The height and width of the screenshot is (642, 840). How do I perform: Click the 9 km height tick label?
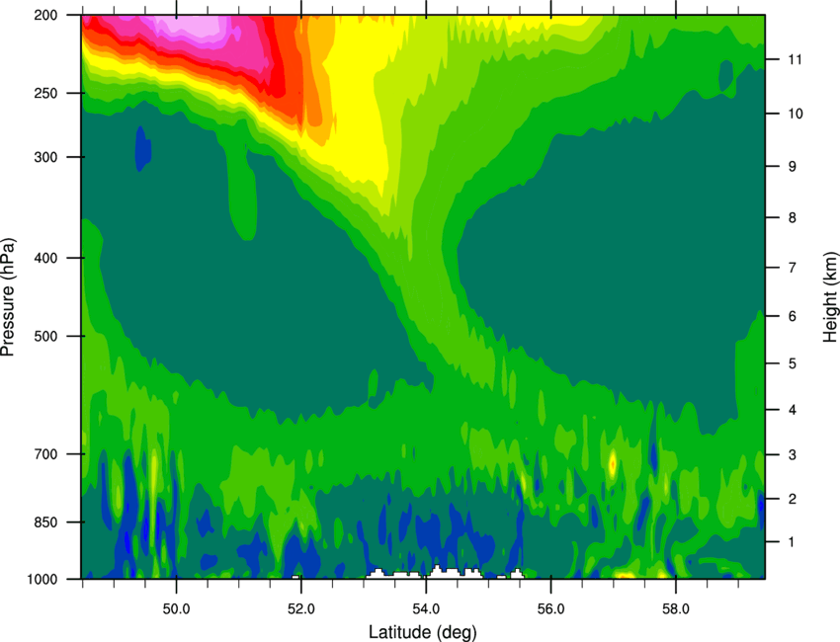click(x=793, y=167)
